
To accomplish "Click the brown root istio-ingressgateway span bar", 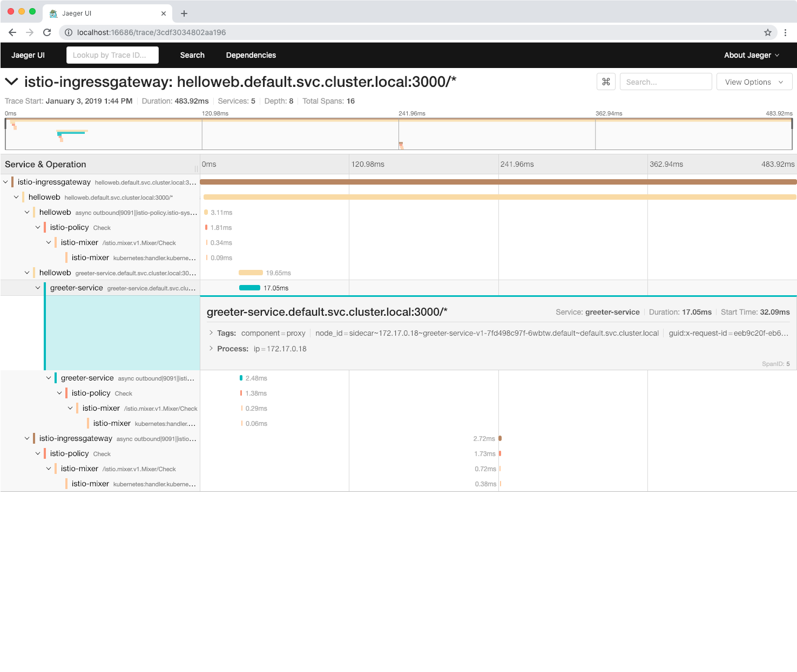I will point(498,182).
